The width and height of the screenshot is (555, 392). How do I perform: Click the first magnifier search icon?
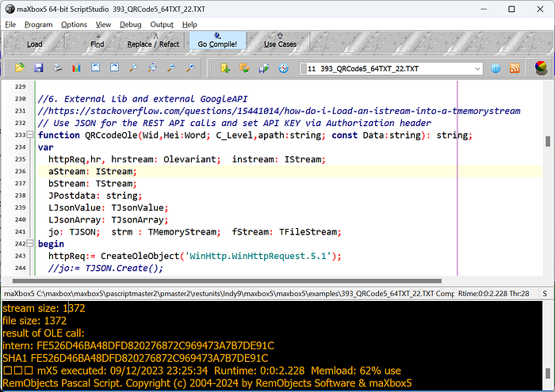(133, 67)
